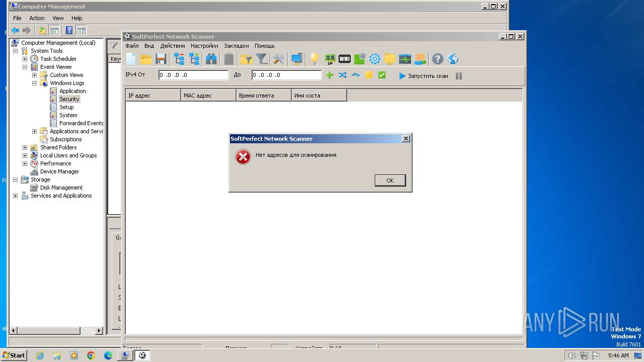Viewport: 644px width, 362px height.
Task: Click the До end address field
Action: [x=286, y=75]
